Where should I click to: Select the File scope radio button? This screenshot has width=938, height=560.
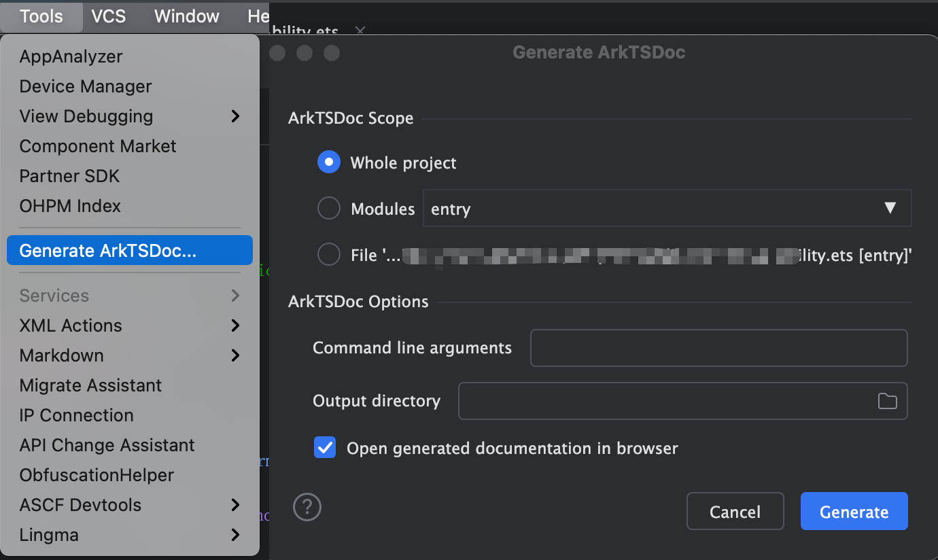329,255
